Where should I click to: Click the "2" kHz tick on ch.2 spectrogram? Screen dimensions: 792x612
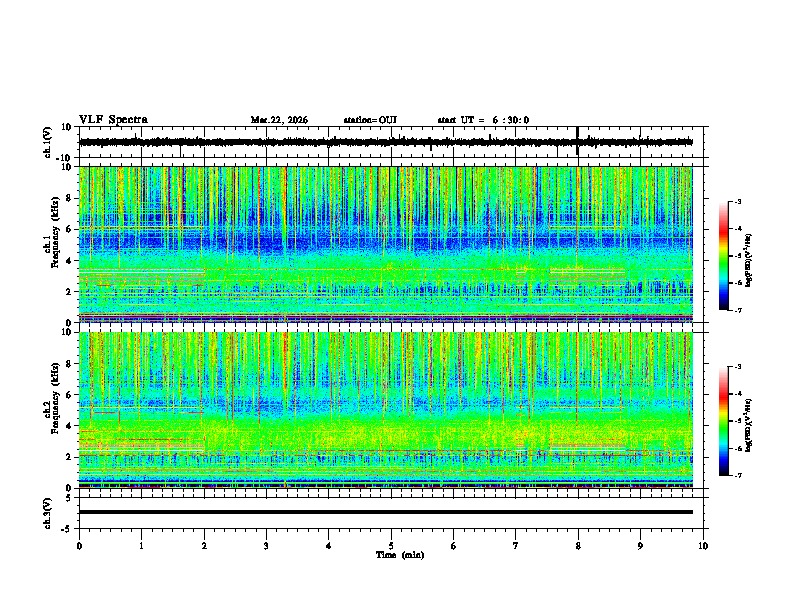click(x=70, y=457)
